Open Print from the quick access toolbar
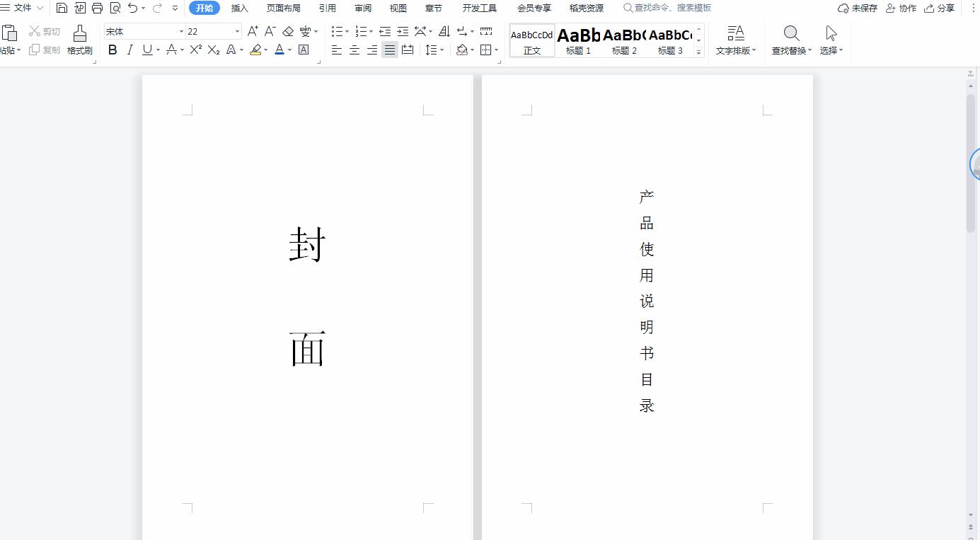980x540 pixels. tap(98, 8)
